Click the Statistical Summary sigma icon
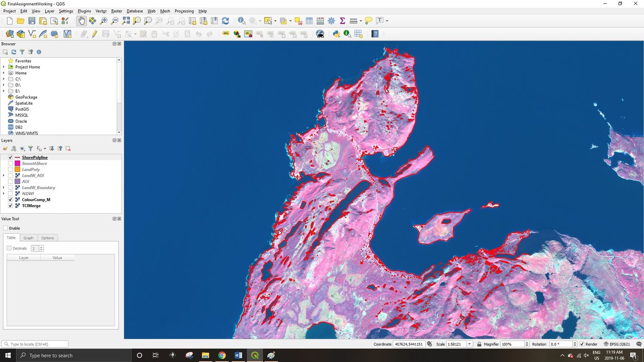The height and width of the screenshot is (362, 644). click(x=342, y=20)
